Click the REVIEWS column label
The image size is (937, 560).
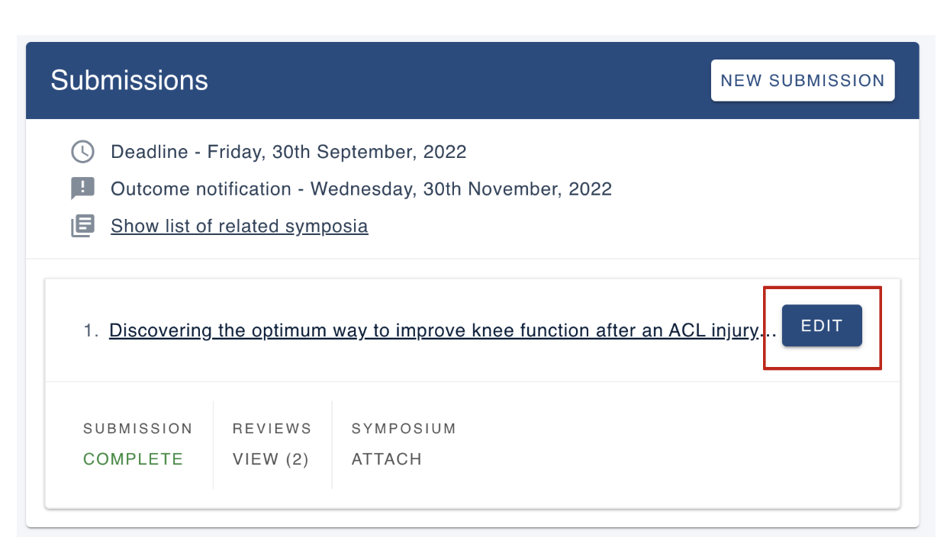pos(272,429)
